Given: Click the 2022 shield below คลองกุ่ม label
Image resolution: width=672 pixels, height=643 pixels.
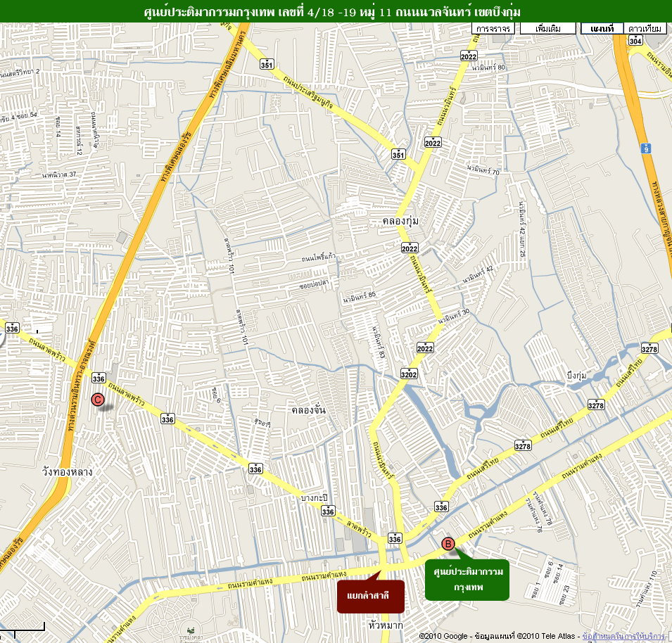Looking at the screenshot, I should [x=410, y=248].
